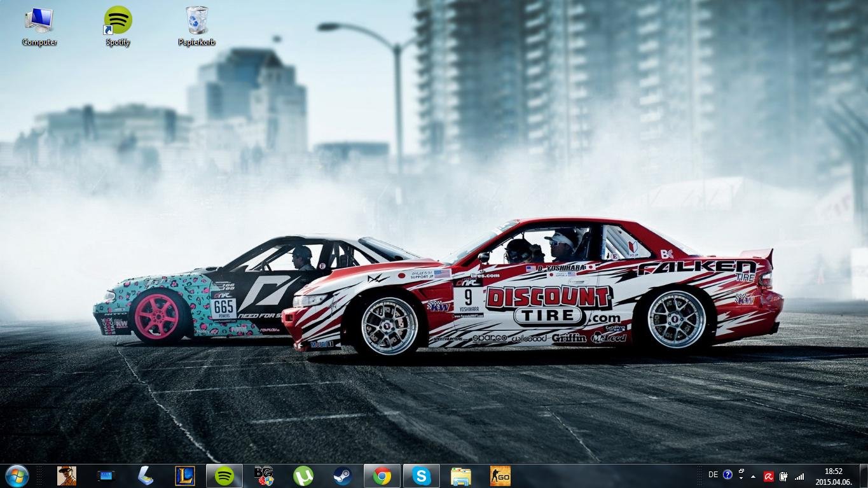Screen dimensions: 868x488
Task: Switch to the Spotify taskbar window
Action: point(224,476)
